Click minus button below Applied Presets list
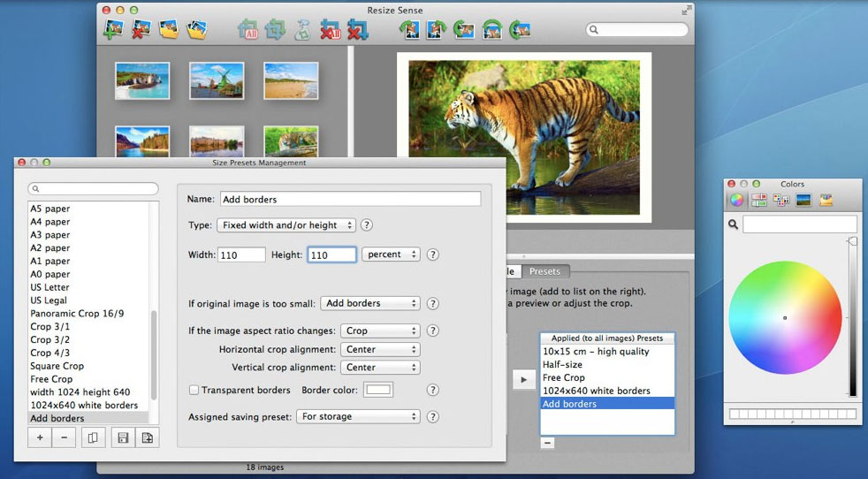This screenshot has height=479, width=868. pyautogui.click(x=547, y=443)
